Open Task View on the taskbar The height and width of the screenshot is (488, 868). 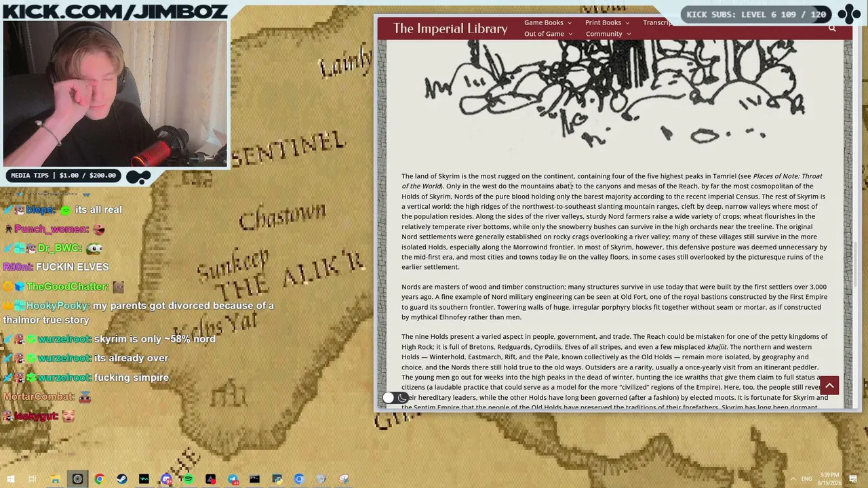coord(33,479)
